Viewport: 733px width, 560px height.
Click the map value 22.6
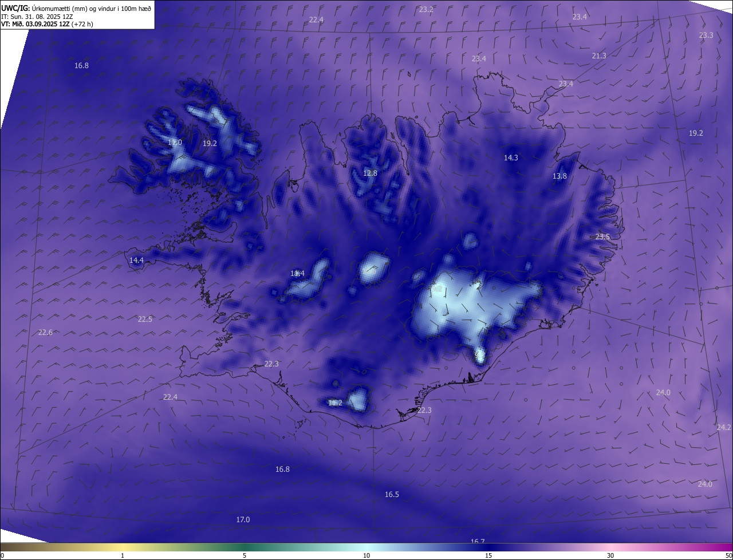click(45, 333)
